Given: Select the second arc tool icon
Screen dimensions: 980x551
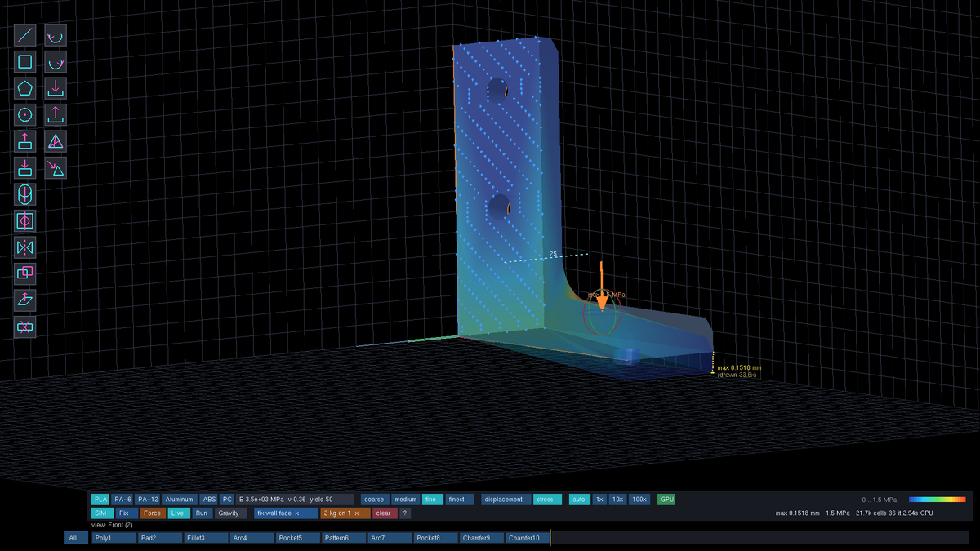Looking at the screenshot, I should (x=56, y=61).
